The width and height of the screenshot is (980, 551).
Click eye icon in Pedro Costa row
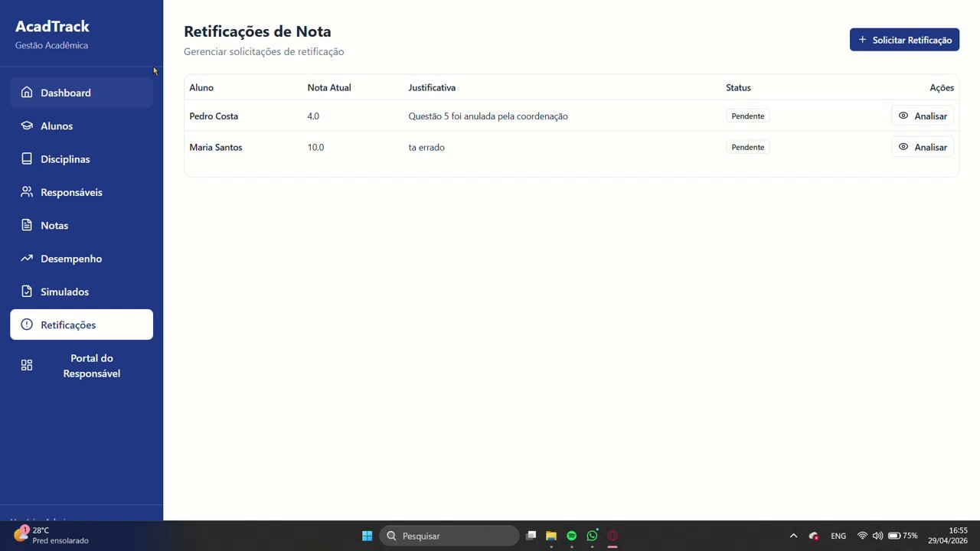903,116
